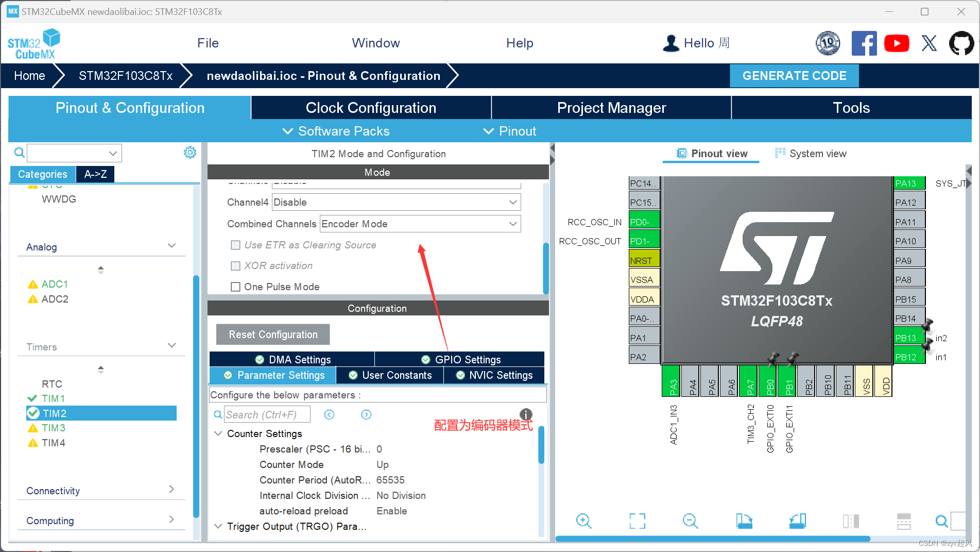Expand the Computing category

point(172,519)
